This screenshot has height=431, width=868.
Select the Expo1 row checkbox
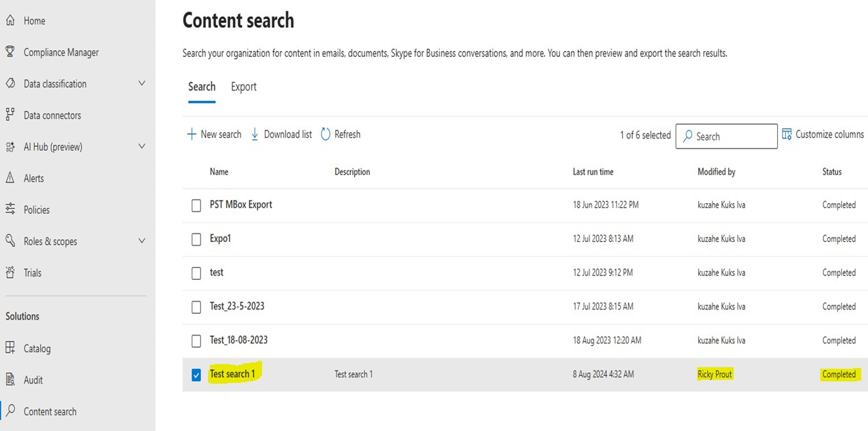(196, 240)
